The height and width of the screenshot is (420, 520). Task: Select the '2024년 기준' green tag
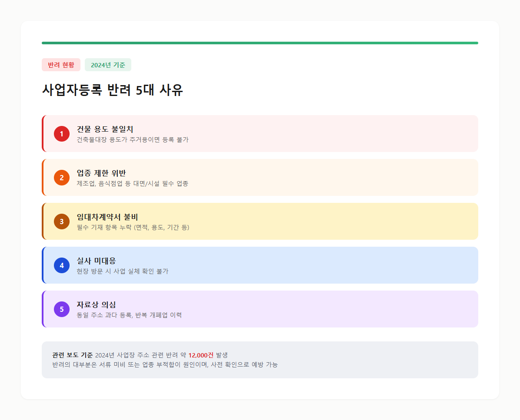pyautogui.click(x=108, y=65)
